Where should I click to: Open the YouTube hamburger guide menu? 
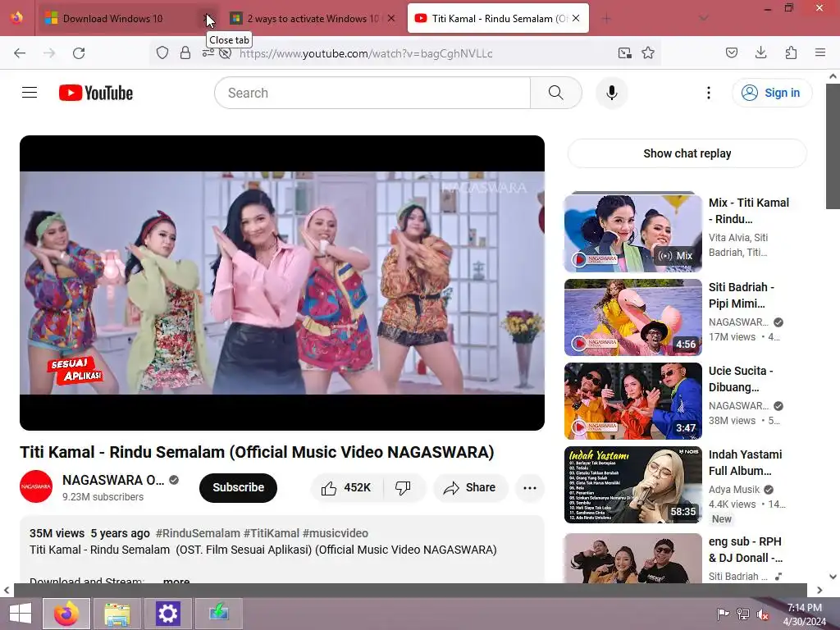click(x=30, y=93)
